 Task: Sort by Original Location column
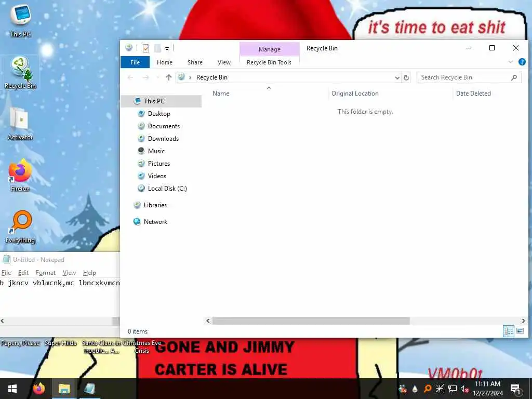(x=355, y=94)
